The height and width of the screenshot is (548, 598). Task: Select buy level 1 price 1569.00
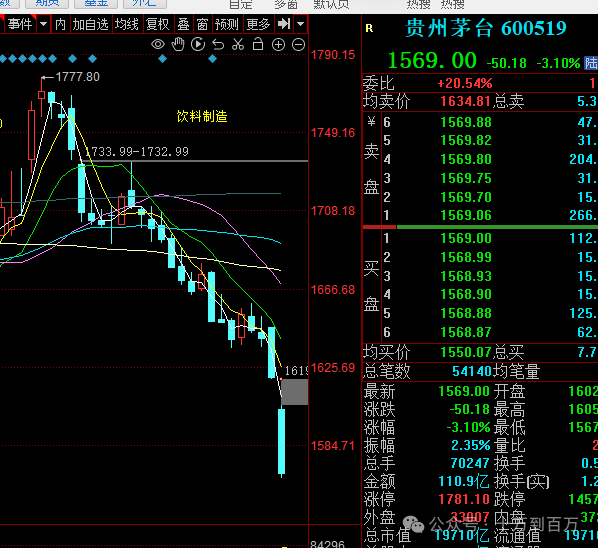click(x=466, y=238)
